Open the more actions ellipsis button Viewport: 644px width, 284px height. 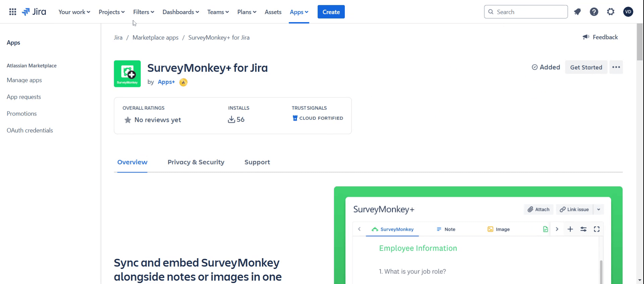616,67
